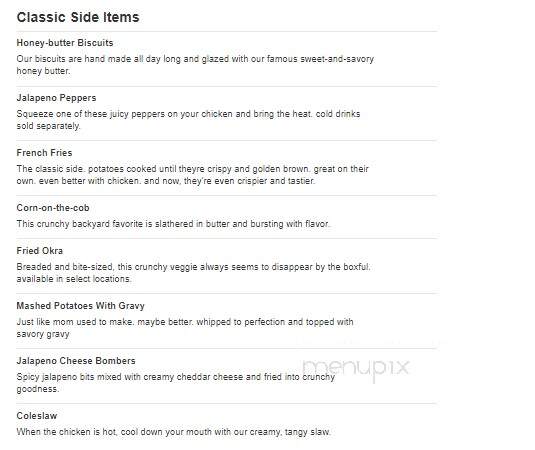Screen dimensions: 535x450
Task: Click 'honey butter.' second description line
Action: pyautogui.click(x=43, y=71)
